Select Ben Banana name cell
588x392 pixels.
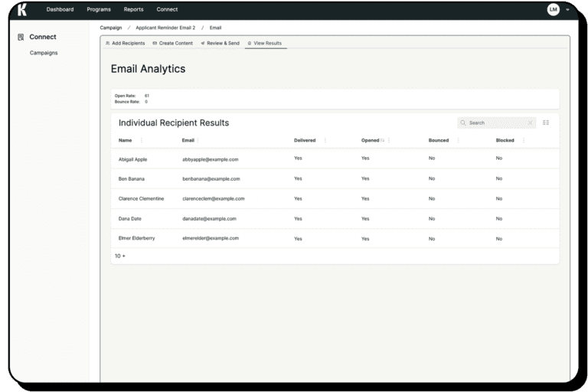click(131, 179)
